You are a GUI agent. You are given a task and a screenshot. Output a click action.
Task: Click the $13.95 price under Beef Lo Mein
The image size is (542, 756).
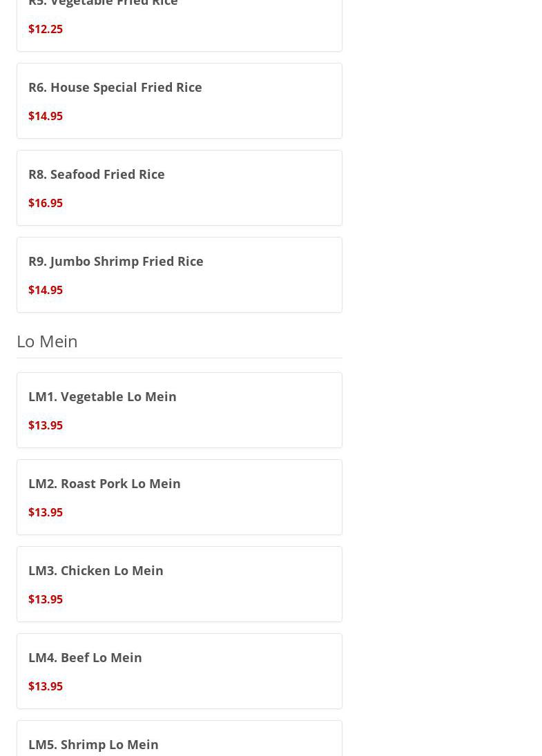(x=46, y=686)
